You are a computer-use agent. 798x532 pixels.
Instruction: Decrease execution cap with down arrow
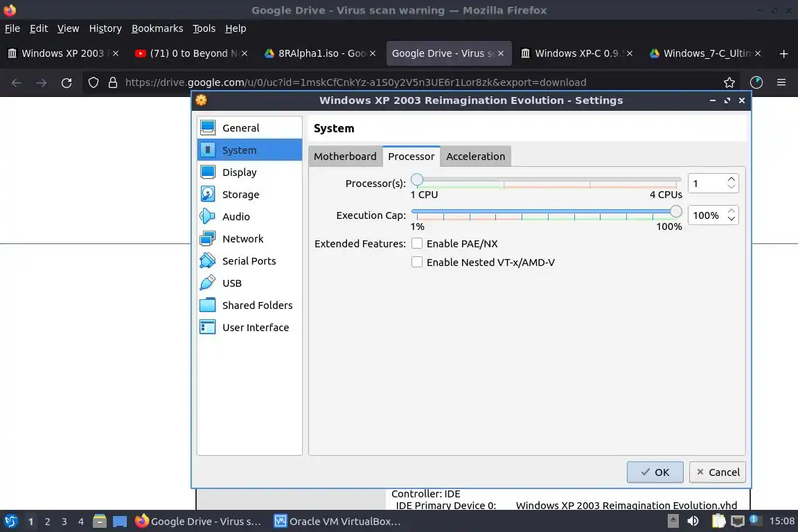click(731, 219)
